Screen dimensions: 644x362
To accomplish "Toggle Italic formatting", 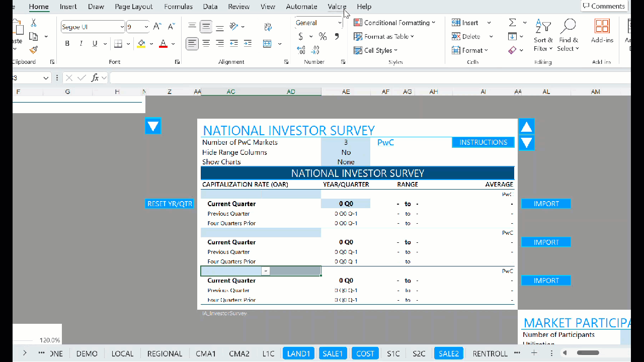I will (81, 44).
